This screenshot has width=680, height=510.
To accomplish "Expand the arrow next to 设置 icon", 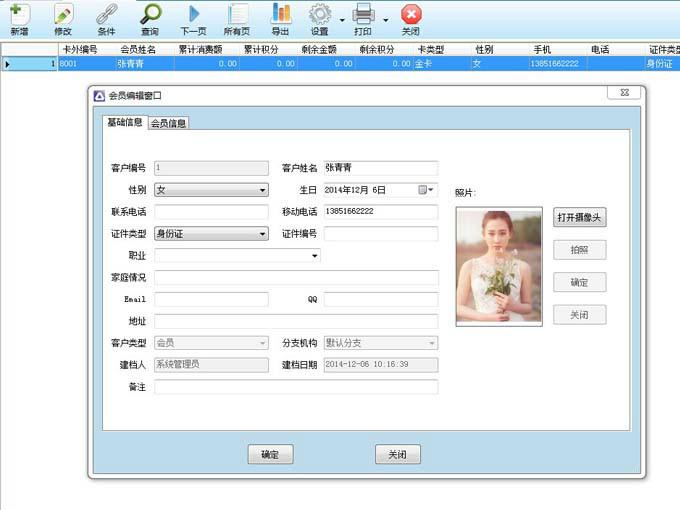I will click(342, 20).
